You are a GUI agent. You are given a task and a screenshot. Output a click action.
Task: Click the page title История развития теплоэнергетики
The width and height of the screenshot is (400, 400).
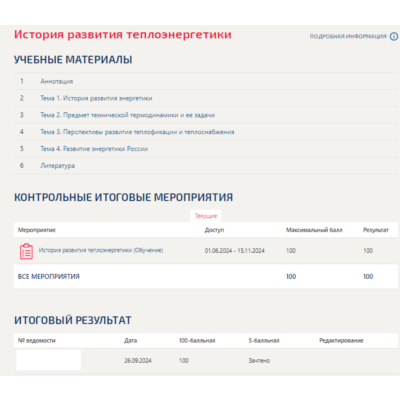[x=123, y=35]
